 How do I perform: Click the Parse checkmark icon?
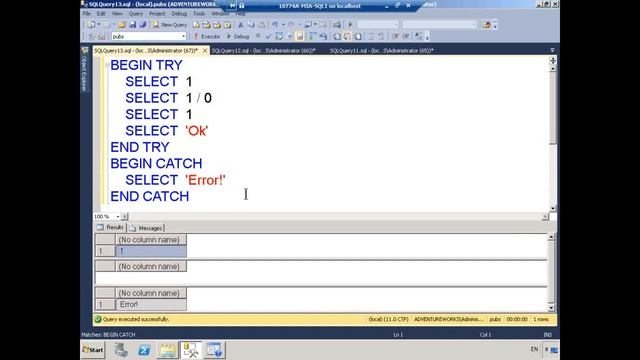(268, 36)
